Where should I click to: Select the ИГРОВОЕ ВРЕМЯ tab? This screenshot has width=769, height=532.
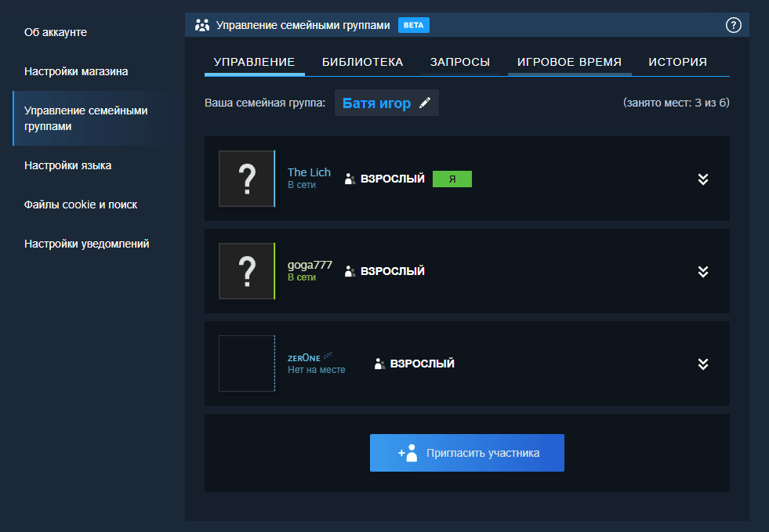point(569,61)
